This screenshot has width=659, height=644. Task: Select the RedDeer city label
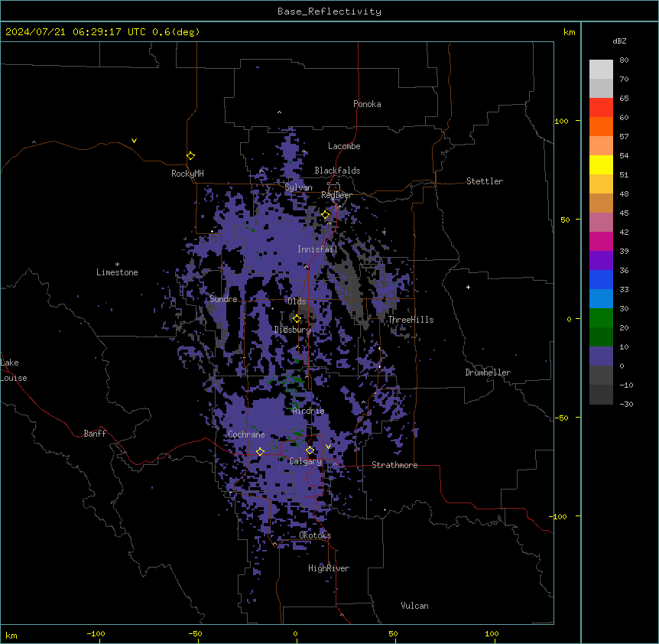tap(336, 195)
